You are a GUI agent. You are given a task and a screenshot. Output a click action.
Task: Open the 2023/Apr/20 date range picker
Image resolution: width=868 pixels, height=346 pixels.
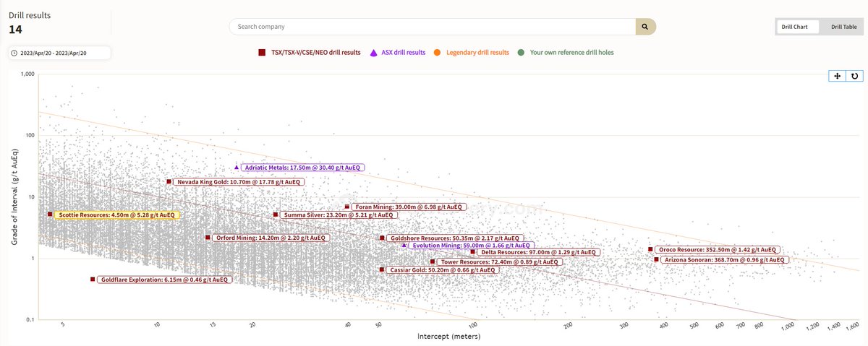59,53
